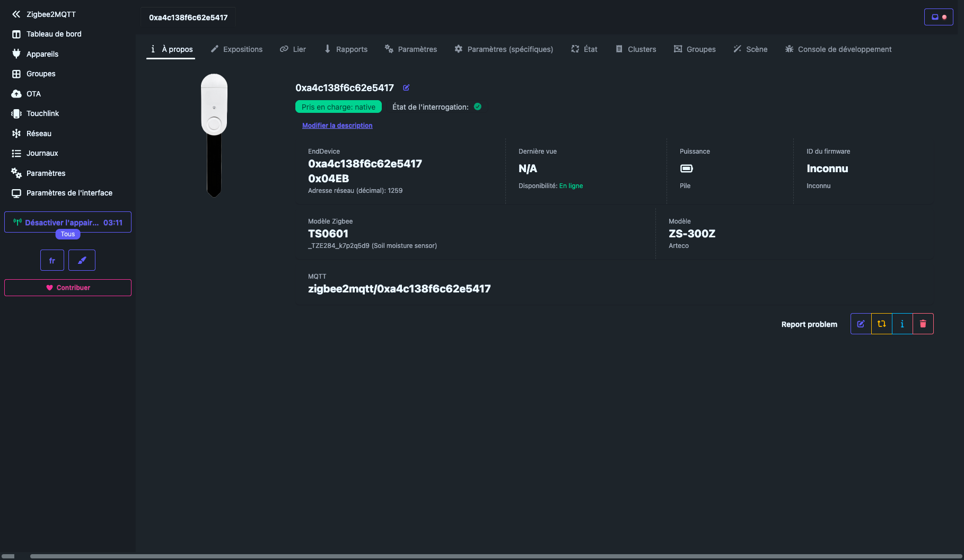The width and height of the screenshot is (964, 560).
Task: Click the red trash delete icon
Action: [923, 324]
